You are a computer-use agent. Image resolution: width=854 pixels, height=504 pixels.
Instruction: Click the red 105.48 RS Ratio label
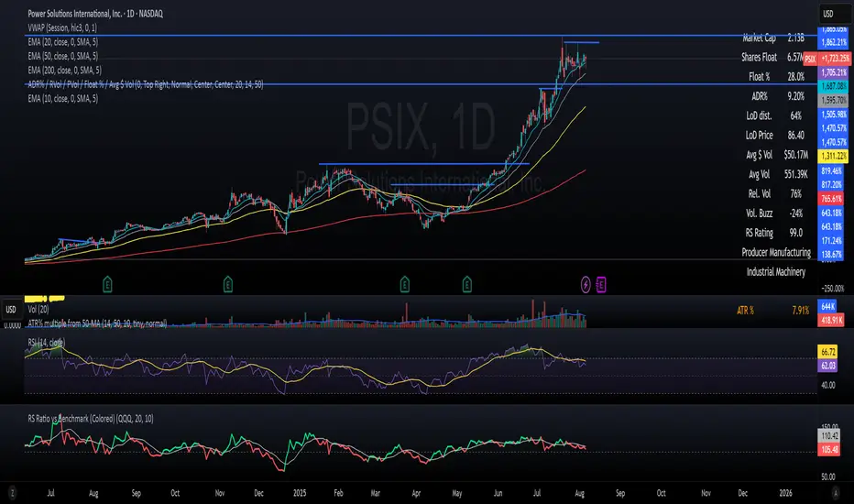(829, 450)
